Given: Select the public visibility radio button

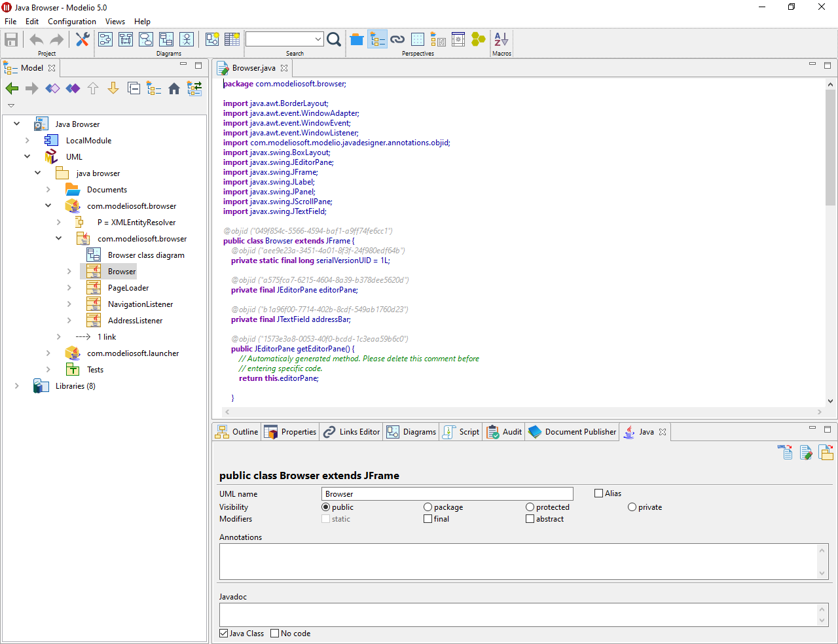Looking at the screenshot, I should coord(325,507).
